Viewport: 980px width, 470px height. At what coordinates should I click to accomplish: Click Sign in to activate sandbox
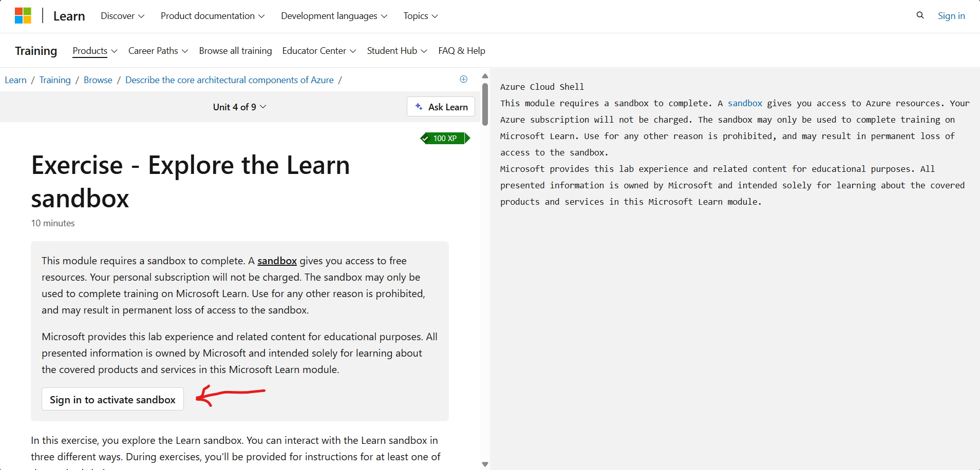pyautogui.click(x=112, y=399)
